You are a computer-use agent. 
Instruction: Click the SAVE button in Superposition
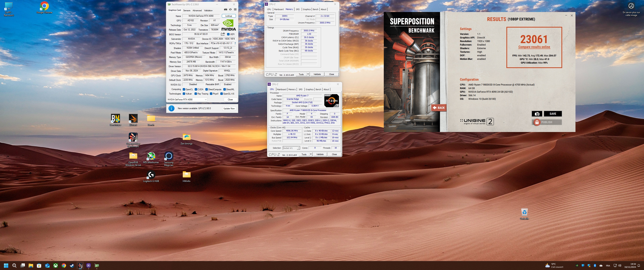[x=553, y=114]
